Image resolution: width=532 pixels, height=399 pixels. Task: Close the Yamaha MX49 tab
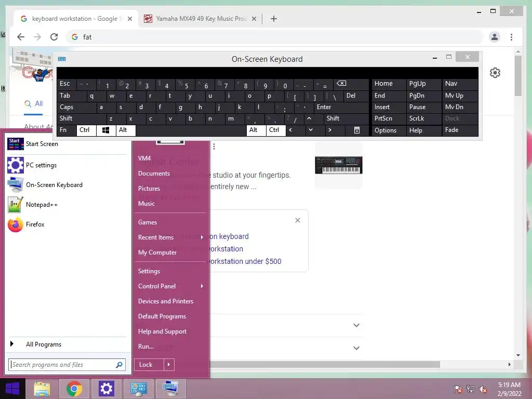[x=254, y=19]
